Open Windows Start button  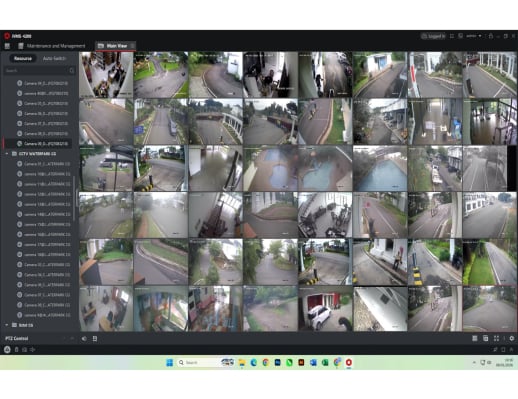tap(170, 363)
